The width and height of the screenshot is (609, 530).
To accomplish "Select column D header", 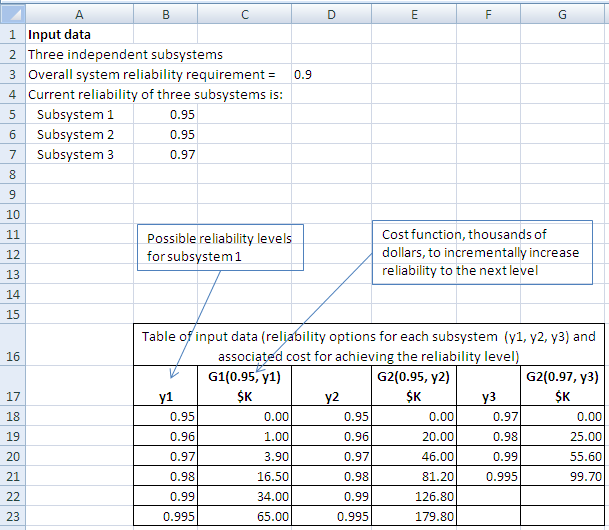I will point(331,14).
